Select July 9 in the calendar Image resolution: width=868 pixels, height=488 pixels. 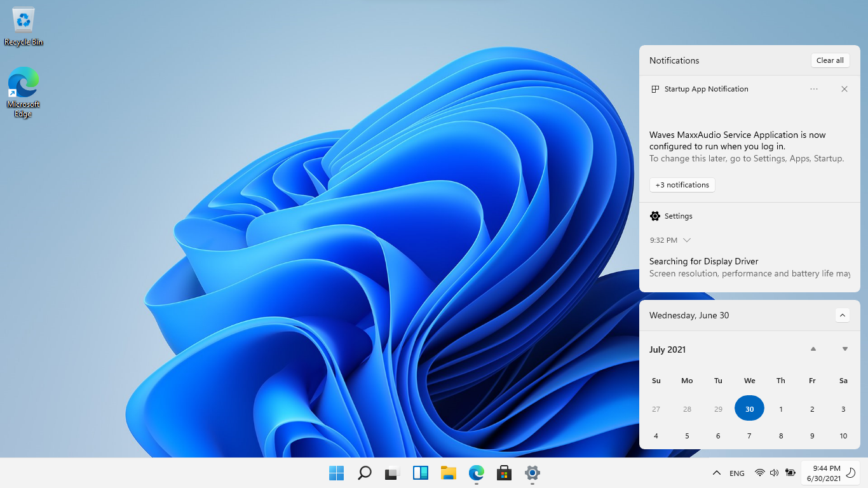tap(812, 436)
